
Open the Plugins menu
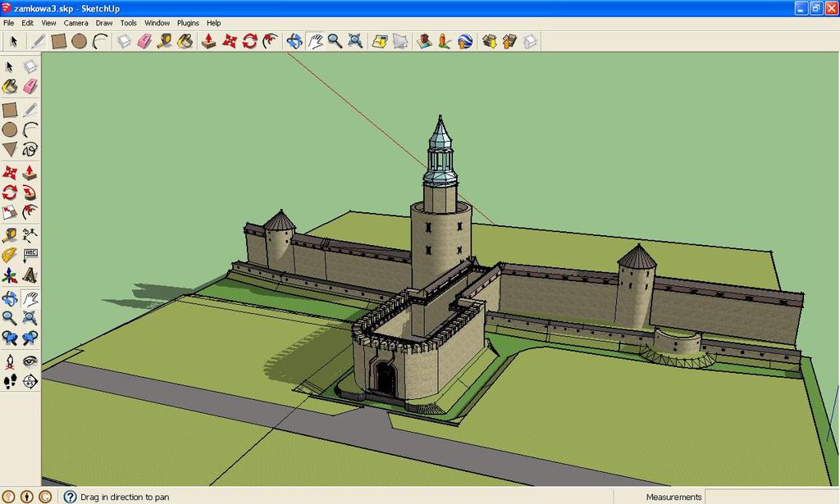tap(188, 23)
